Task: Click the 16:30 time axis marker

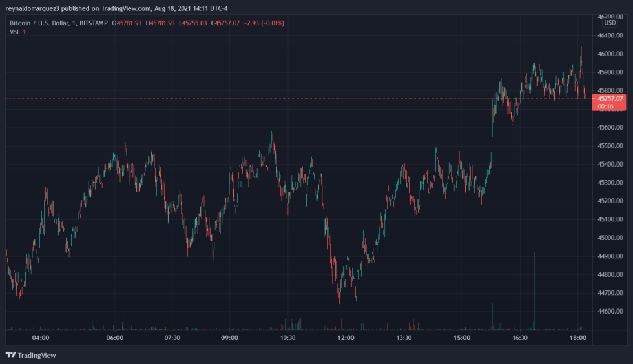Action: click(519, 338)
